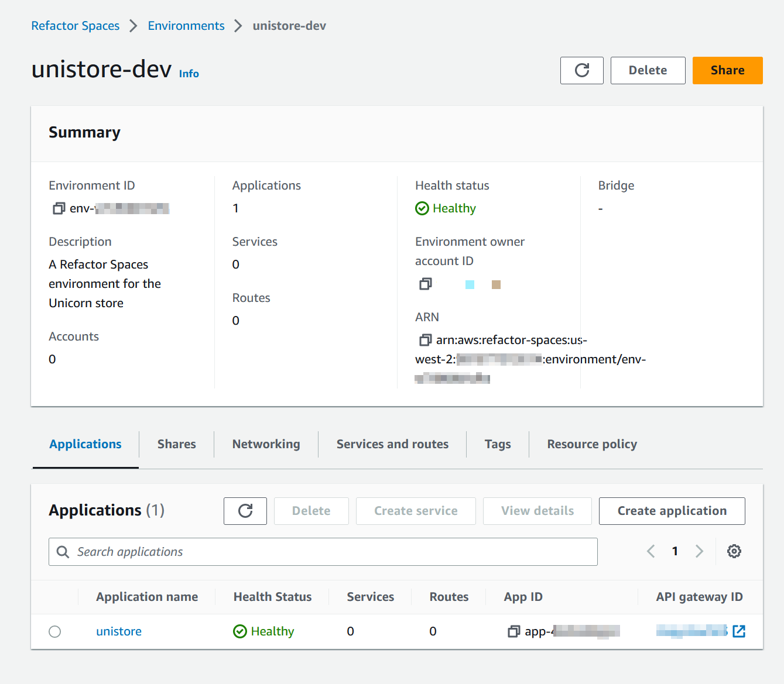Open applications table preferences gear
This screenshot has width=784, height=684.
[734, 551]
